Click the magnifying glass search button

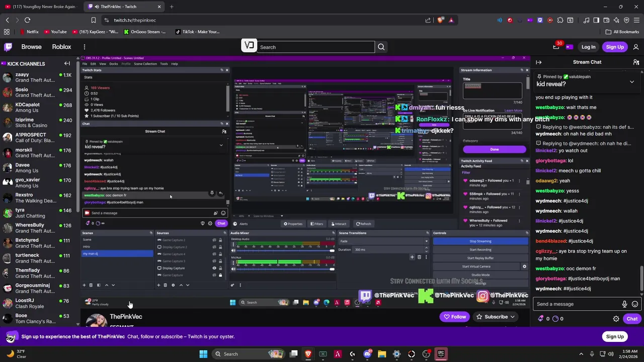[381, 47]
